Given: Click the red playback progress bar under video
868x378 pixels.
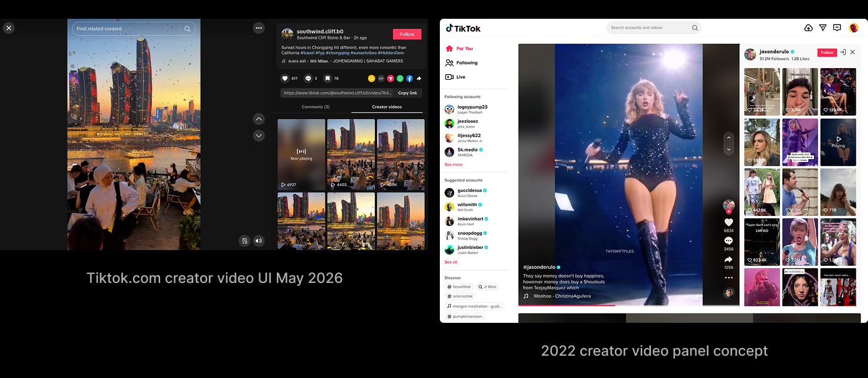Looking at the screenshot, I should (567, 305).
